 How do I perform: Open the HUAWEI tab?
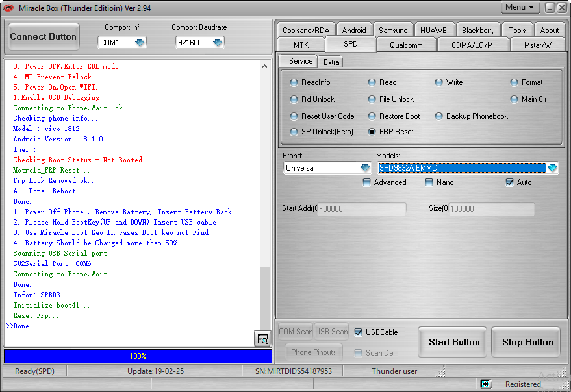tap(435, 31)
